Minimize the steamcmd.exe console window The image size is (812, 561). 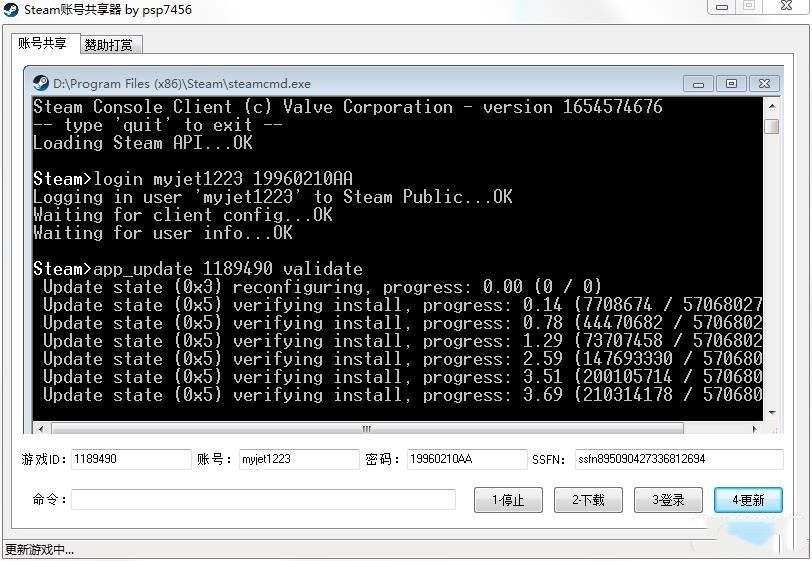699,84
